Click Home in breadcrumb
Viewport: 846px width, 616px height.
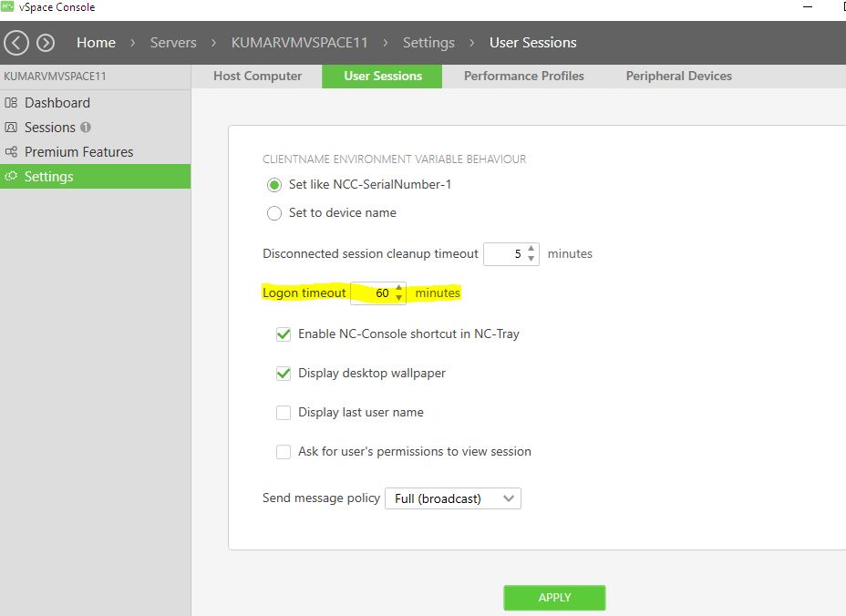pos(96,43)
